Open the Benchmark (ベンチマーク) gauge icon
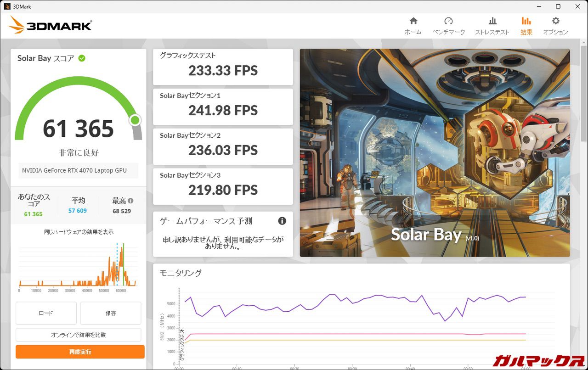The height and width of the screenshot is (370, 588). pos(448,21)
